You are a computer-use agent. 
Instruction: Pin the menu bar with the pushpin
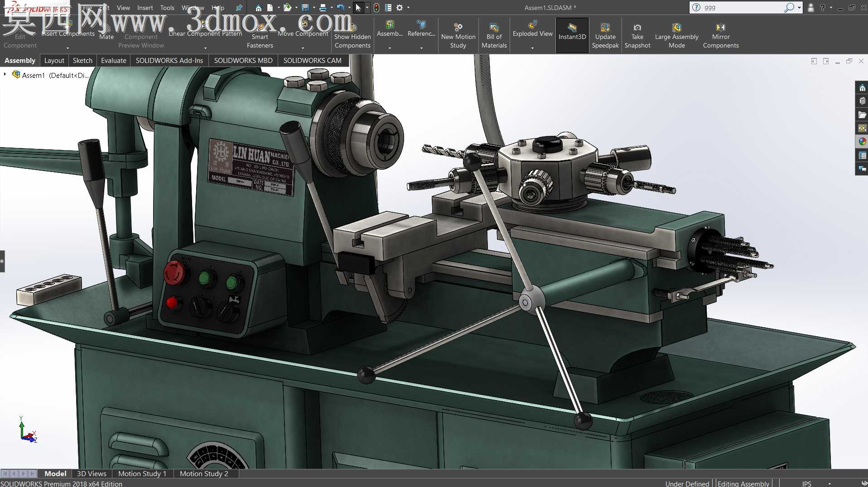tap(239, 8)
